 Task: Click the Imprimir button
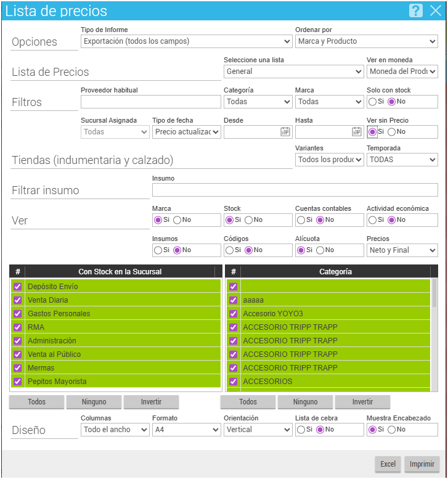(422, 464)
